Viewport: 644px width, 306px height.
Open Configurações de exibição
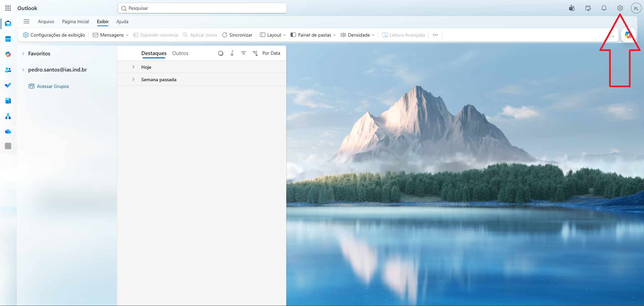tap(54, 35)
